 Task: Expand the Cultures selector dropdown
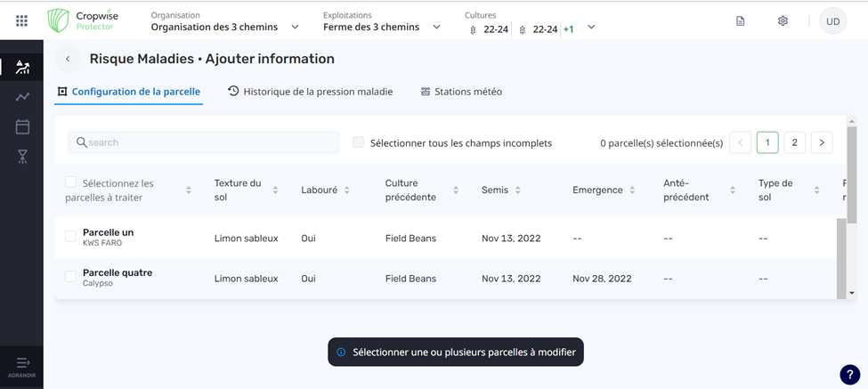tap(591, 28)
